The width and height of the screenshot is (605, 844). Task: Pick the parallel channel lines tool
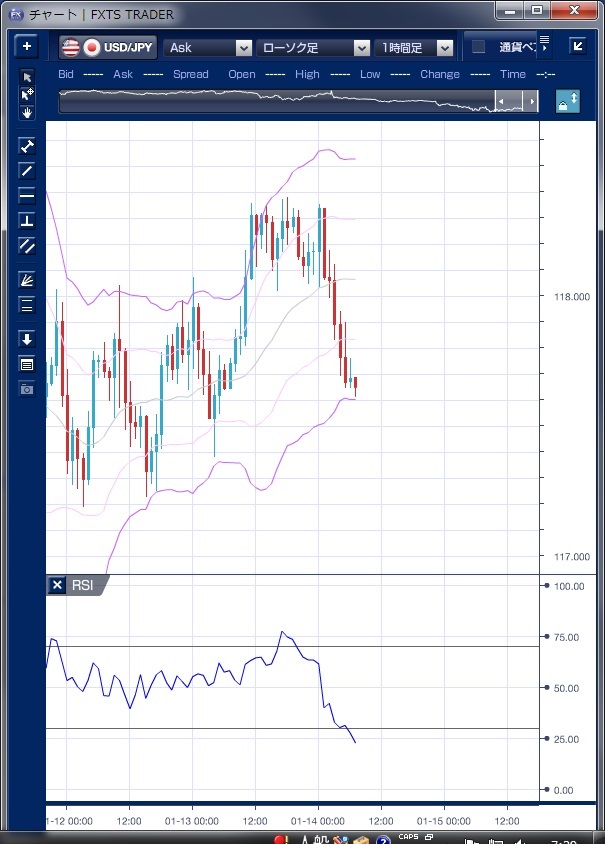click(27, 245)
